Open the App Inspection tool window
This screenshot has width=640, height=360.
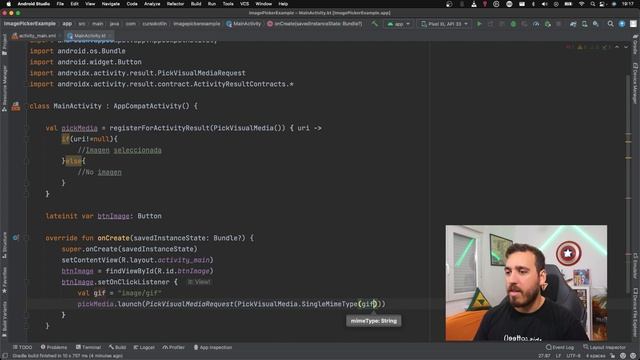point(213,347)
